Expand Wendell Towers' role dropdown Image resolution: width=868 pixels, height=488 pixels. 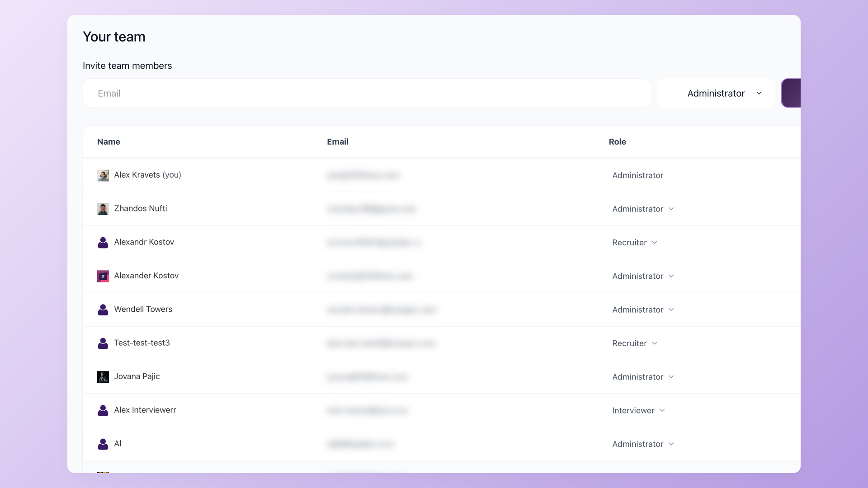click(643, 310)
